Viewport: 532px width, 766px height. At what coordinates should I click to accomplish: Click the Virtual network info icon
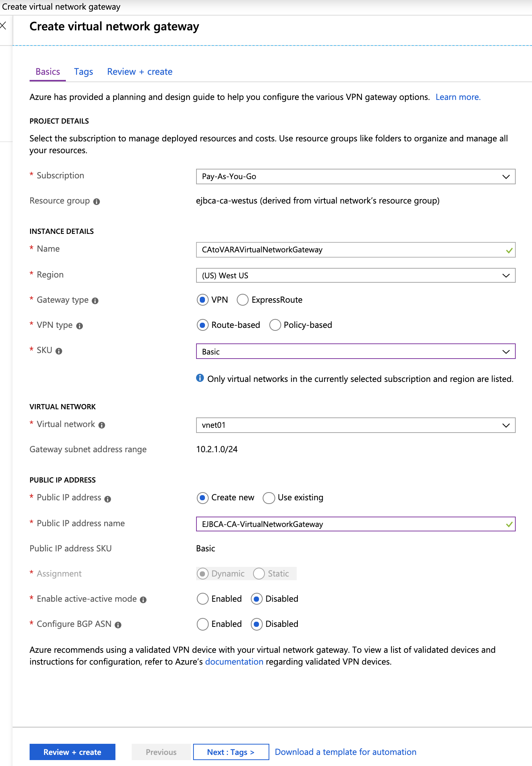pyautogui.click(x=102, y=425)
